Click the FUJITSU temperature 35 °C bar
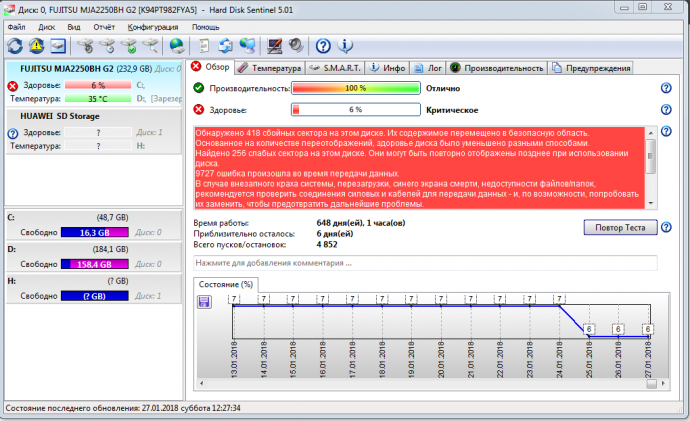The image size is (690, 421). [x=98, y=99]
